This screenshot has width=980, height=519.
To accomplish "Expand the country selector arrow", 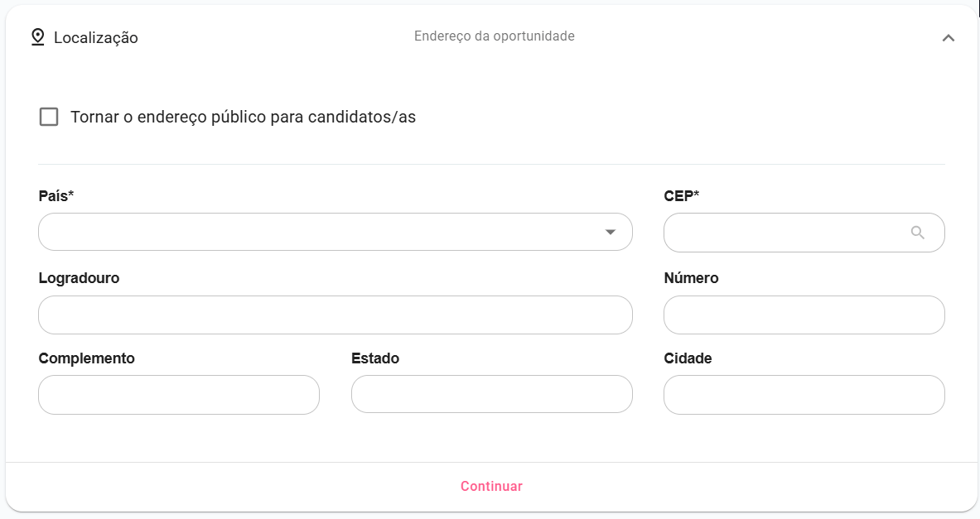I will [x=611, y=232].
